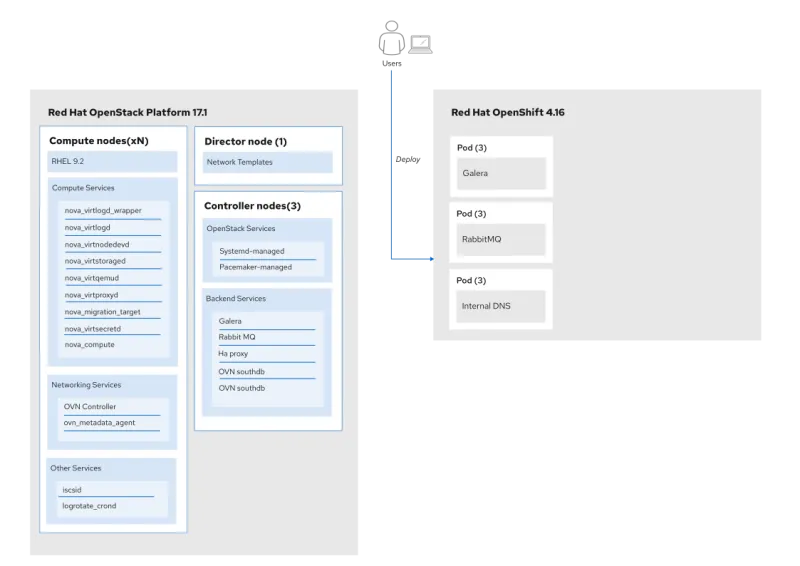The width and height of the screenshot is (800, 566).
Task: Click the Internal DNS pod box
Action: click(501, 306)
